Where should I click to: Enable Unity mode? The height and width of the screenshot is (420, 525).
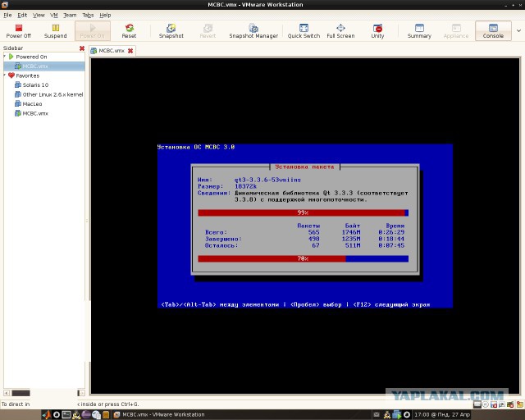coord(377,31)
